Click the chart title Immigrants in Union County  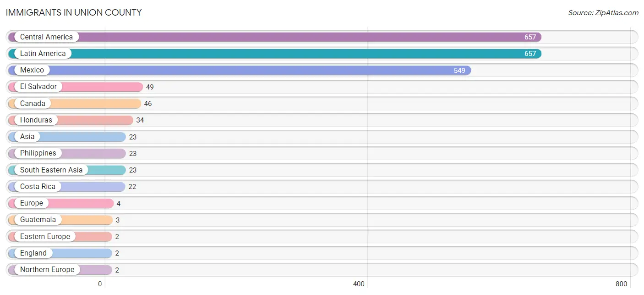pos(74,13)
